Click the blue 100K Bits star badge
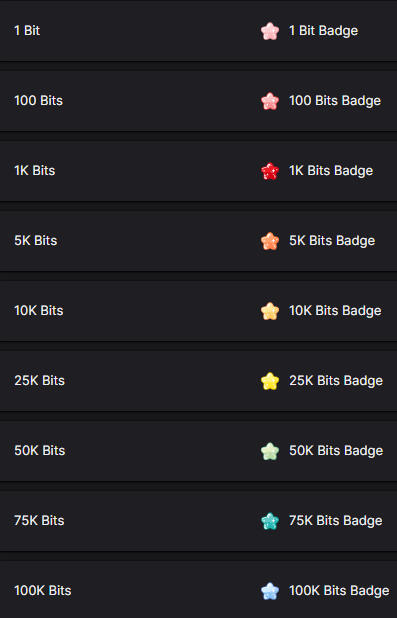 pos(270,591)
